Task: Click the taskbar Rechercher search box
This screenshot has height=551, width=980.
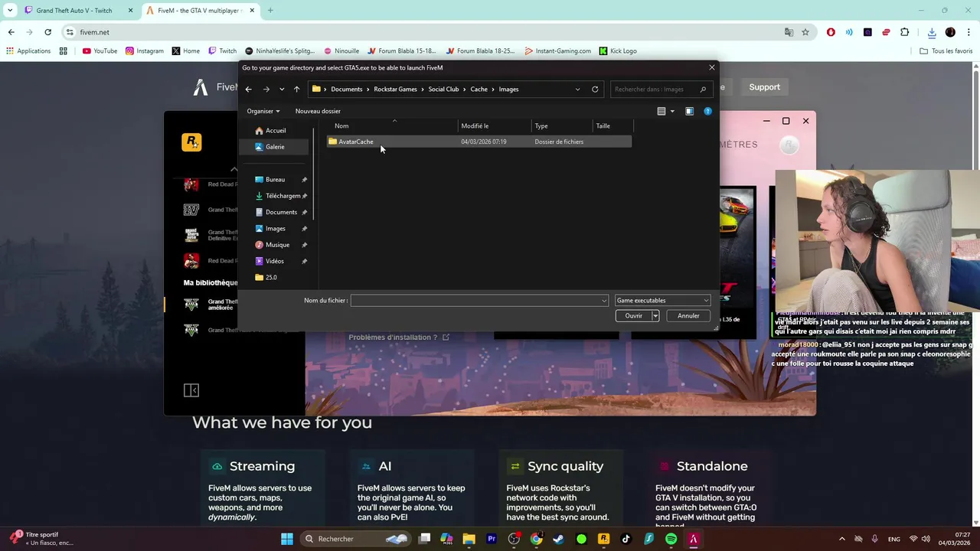Action: pos(354,539)
